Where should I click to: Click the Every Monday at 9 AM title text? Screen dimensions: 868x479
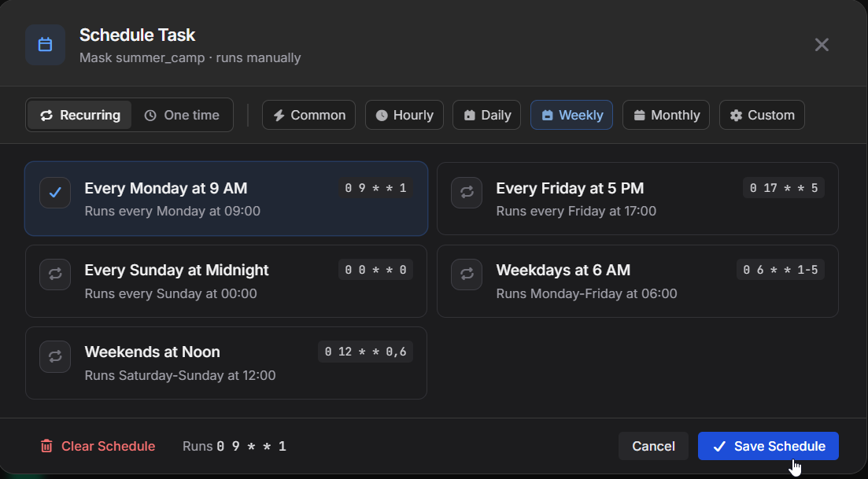[x=165, y=188]
